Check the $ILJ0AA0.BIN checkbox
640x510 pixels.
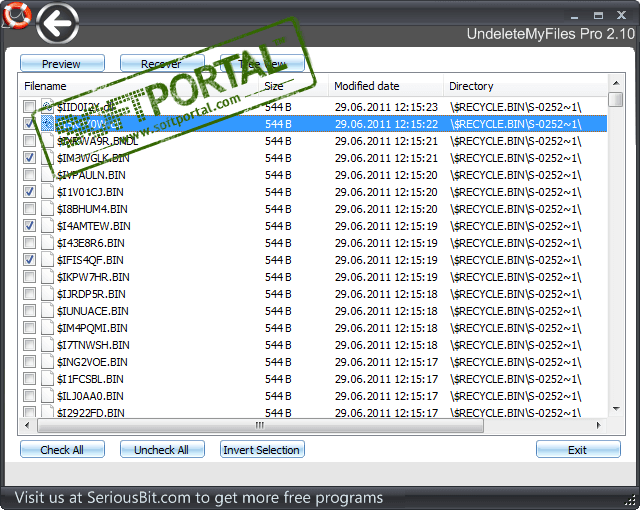click(29, 396)
